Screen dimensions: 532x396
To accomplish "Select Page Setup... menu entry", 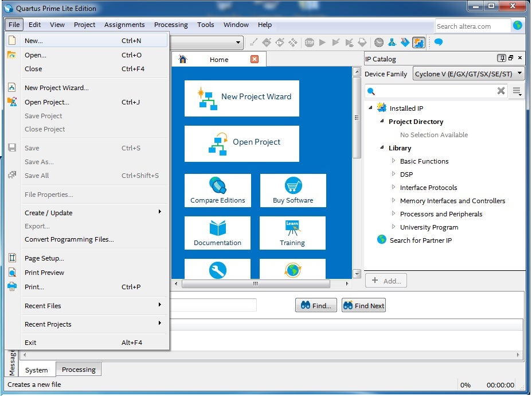I will [87, 258].
